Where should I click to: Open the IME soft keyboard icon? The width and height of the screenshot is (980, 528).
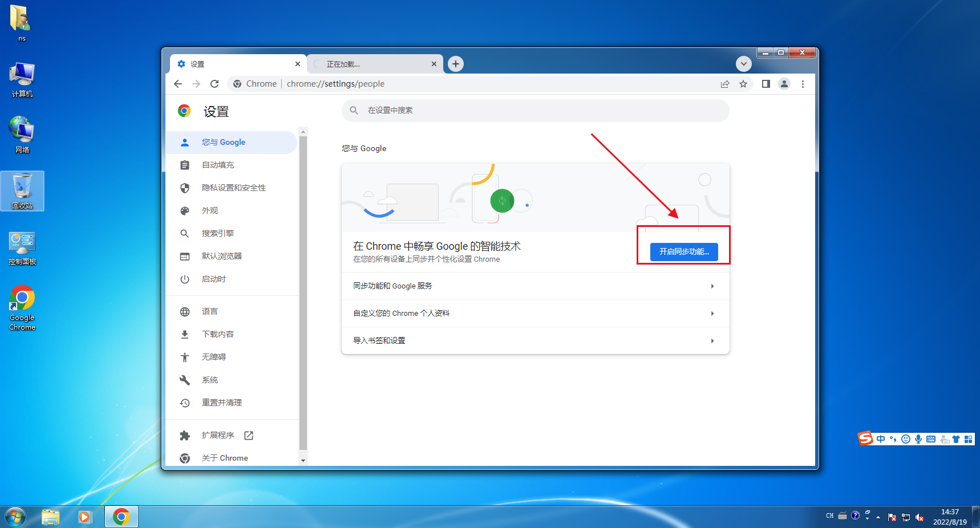click(x=931, y=439)
